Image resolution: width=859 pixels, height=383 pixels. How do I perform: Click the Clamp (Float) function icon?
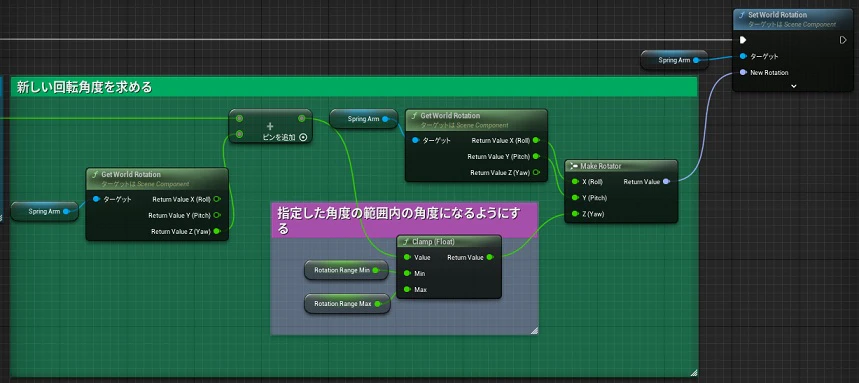pyautogui.click(x=406, y=241)
